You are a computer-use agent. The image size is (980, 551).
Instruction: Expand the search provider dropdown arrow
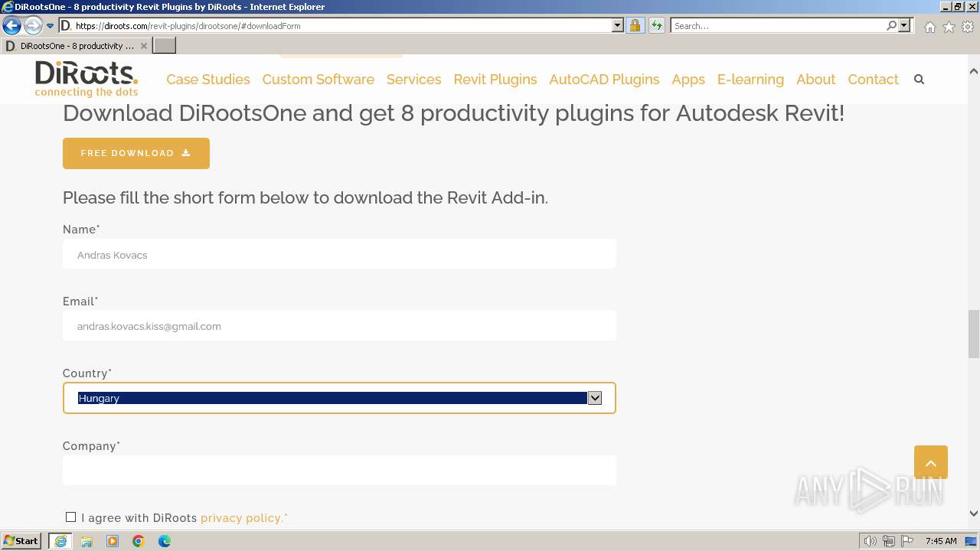(904, 26)
